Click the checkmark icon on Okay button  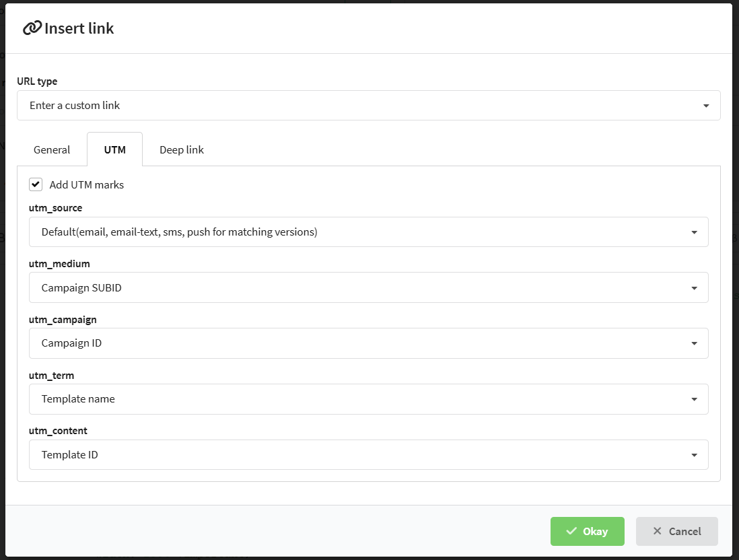click(x=571, y=531)
